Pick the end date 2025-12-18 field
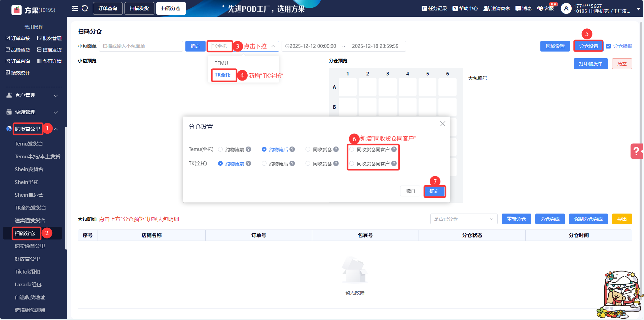This screenshot has width=644, height=320. click(x=375, y=46)
